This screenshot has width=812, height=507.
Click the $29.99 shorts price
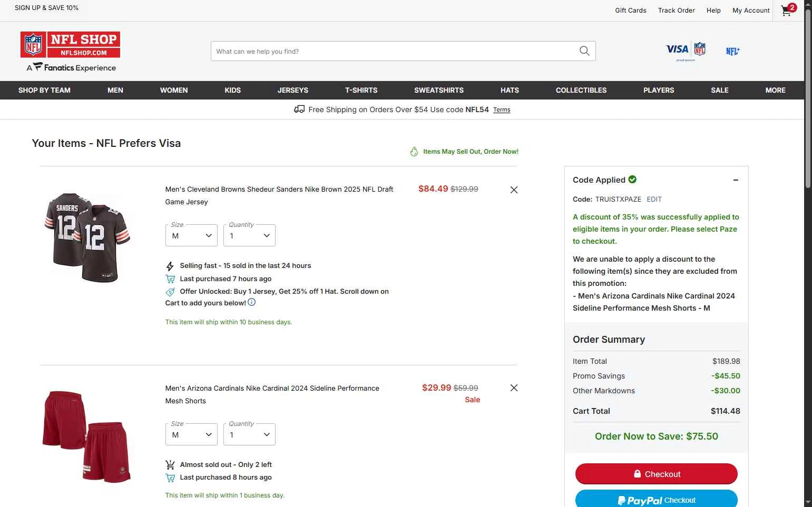point(436,388)
